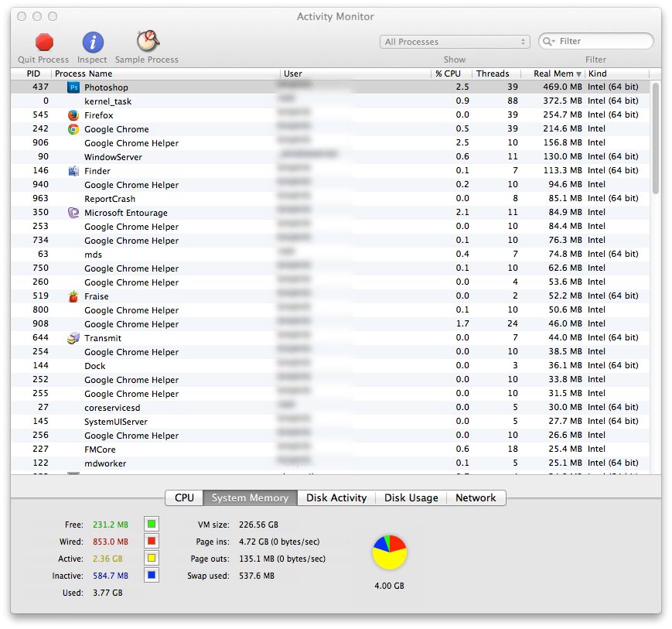This screenshot has height=629, width=672.
Task: Select the Firefox icon in process list
Action: tap(73, 115)
